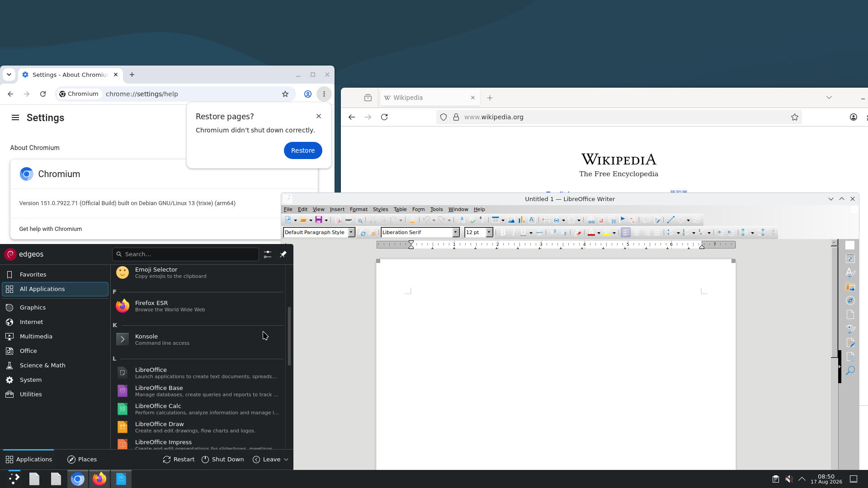Click Restore button in Chromium popup

[303, 150]
